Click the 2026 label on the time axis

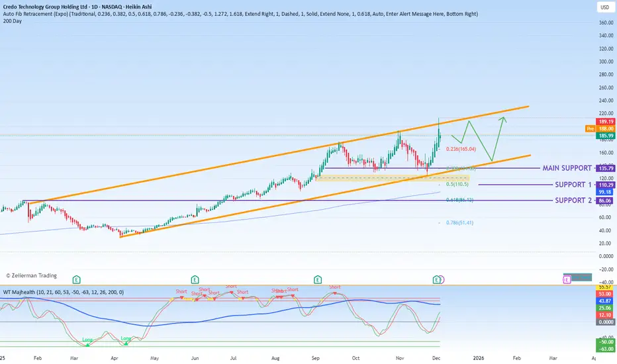click(x=479, y=358)
